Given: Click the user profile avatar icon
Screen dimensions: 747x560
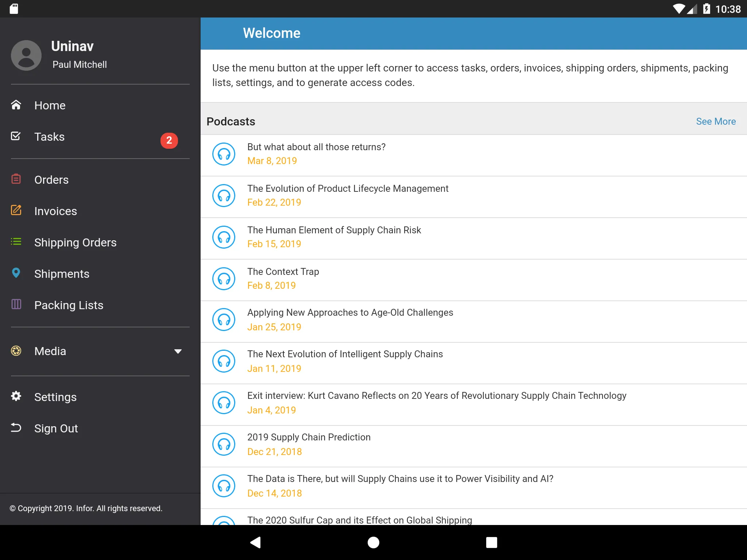Looking at the screenshot, I should click(x=25, y=55).
